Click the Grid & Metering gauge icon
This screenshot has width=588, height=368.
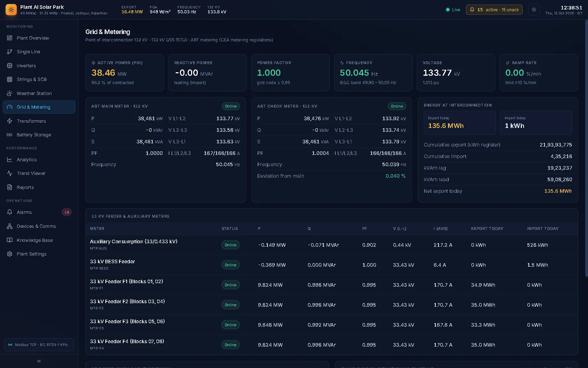point(10,107)
